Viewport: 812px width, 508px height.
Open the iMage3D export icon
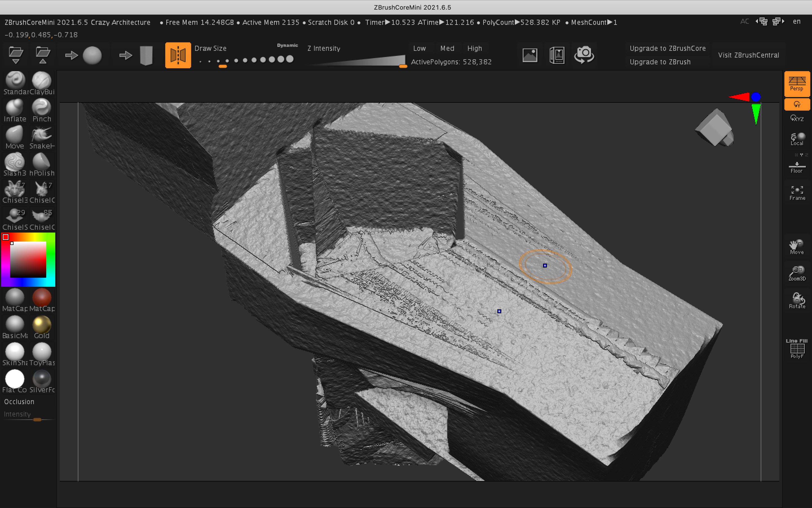557,55
